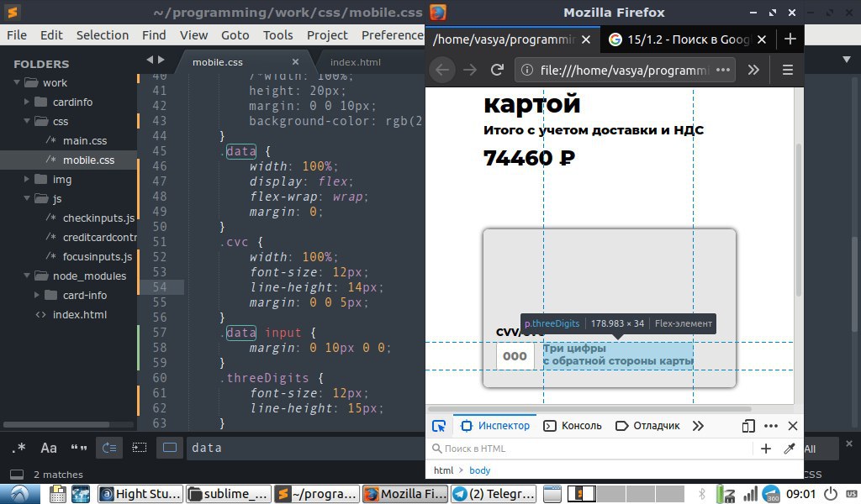Toggle responsive design mode icon

747,426
